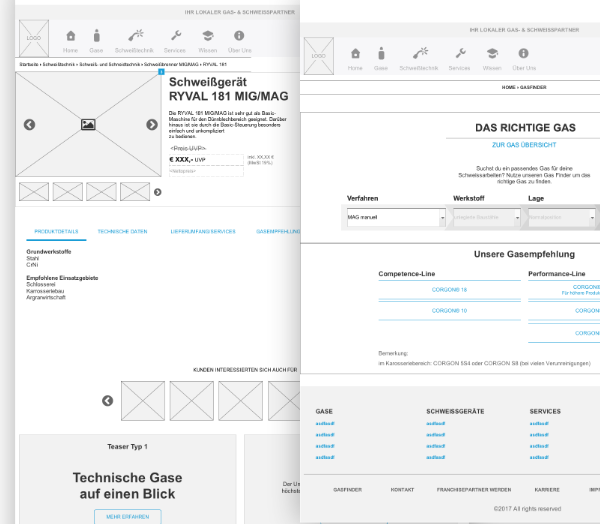Screen dimensions: 600x524
Task: Select first thumbnail below product image
Action: tap(33, 191)
